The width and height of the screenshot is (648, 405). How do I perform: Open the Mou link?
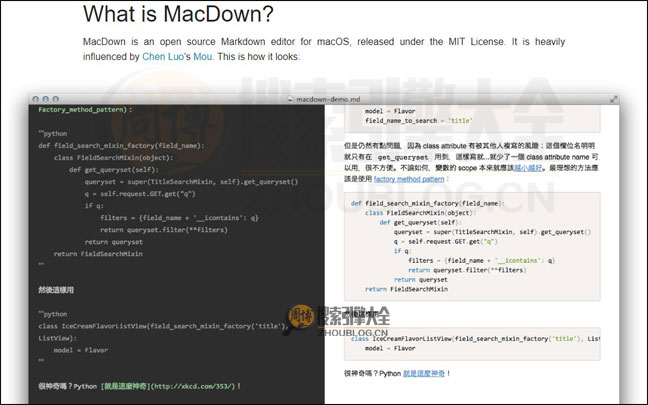click(x=203, y=57)
